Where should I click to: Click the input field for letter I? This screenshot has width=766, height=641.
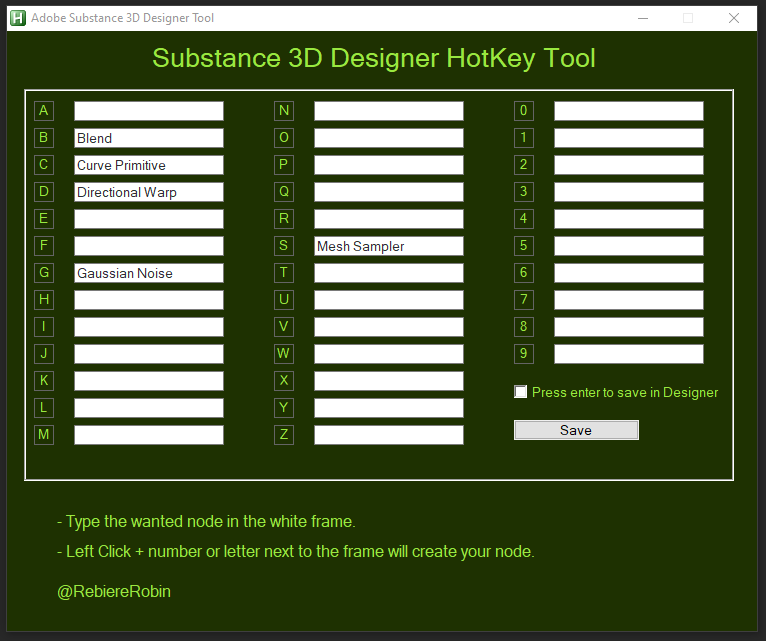(x=149, y=327)
